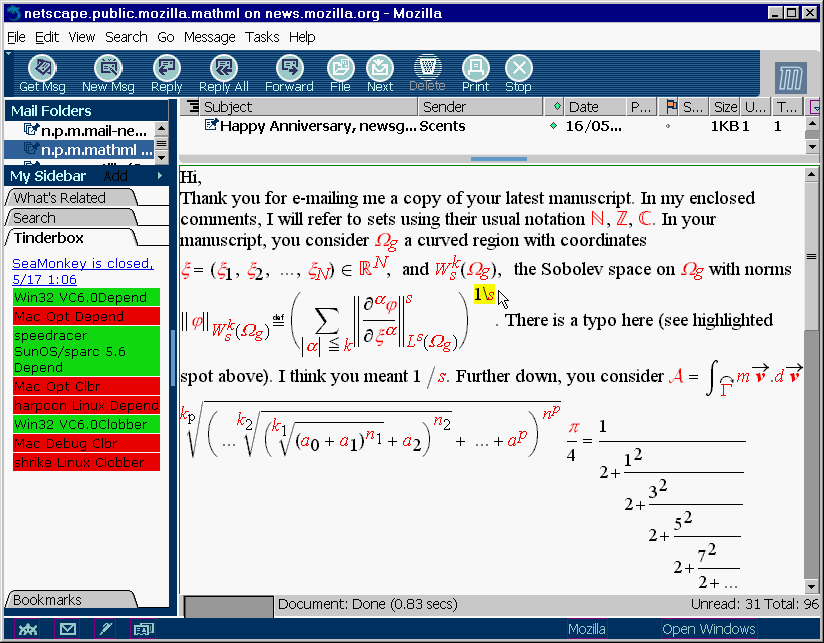The image size is (824, 643).
Task: Open the View menu
Action: tap(81, 37)
